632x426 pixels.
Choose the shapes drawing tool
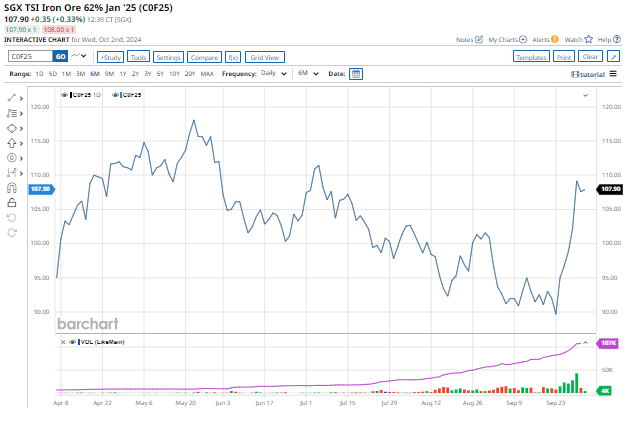tap(12, 128)
